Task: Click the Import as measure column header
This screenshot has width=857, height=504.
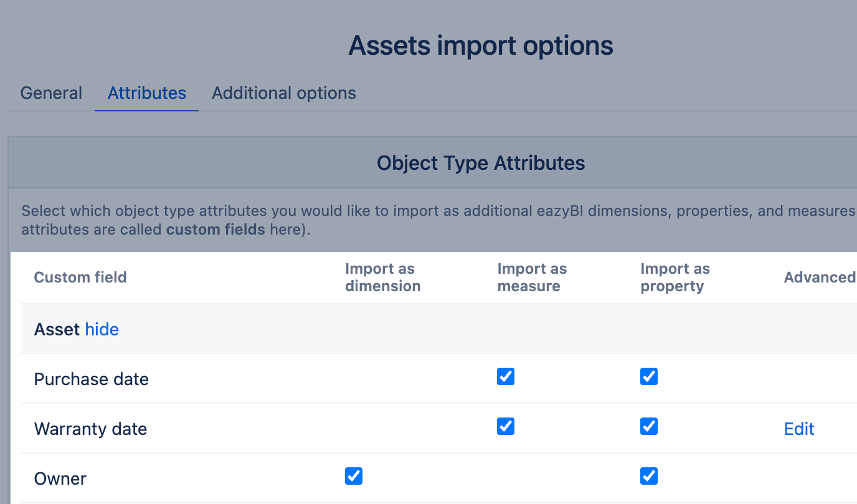Action: click(532, 278)
